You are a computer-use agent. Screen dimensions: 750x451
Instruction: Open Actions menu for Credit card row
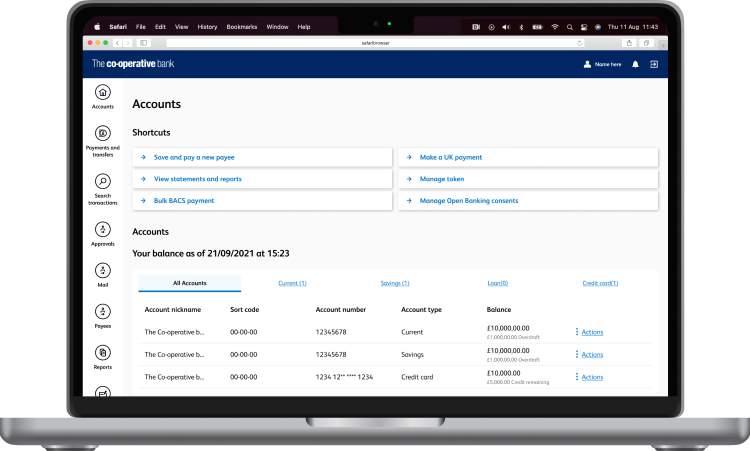point(589,377)
